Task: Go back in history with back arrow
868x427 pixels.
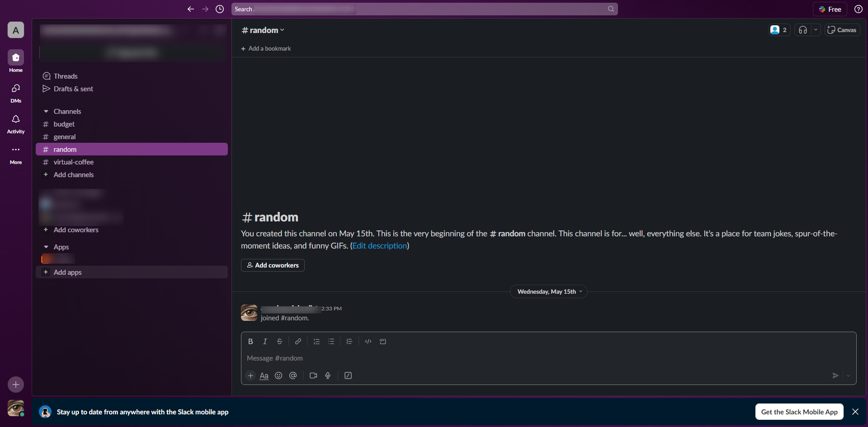Action: 191,9
